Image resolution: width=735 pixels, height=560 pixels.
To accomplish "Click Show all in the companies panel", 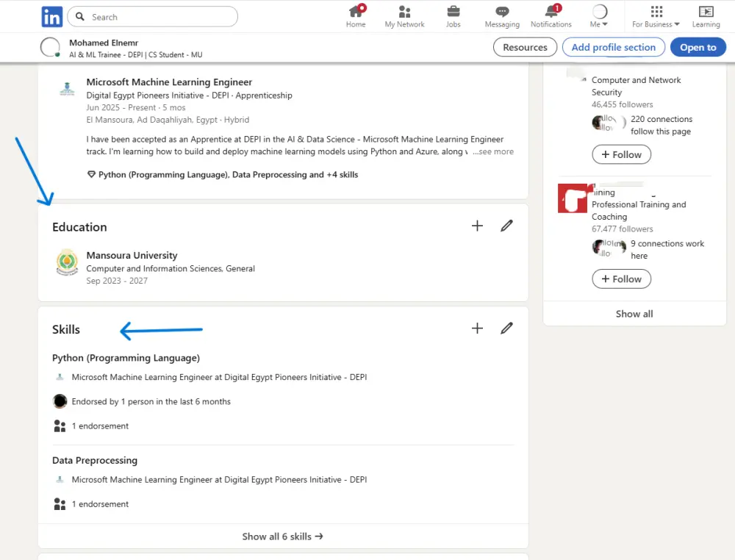I will coord(634,313).
